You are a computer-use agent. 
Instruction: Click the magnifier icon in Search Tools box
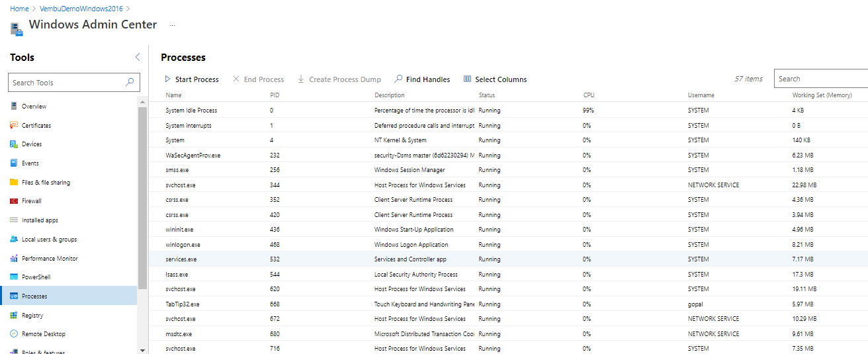coord(130,83)
